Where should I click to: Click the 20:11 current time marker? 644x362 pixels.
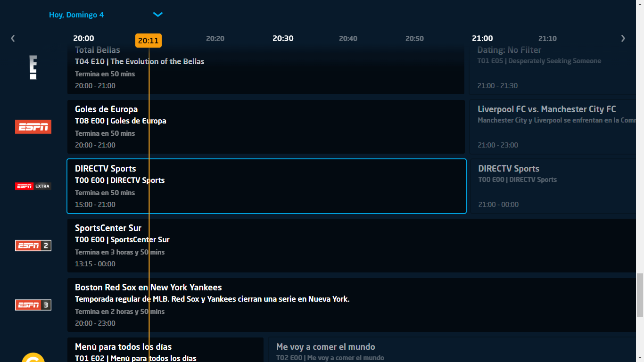149,41
